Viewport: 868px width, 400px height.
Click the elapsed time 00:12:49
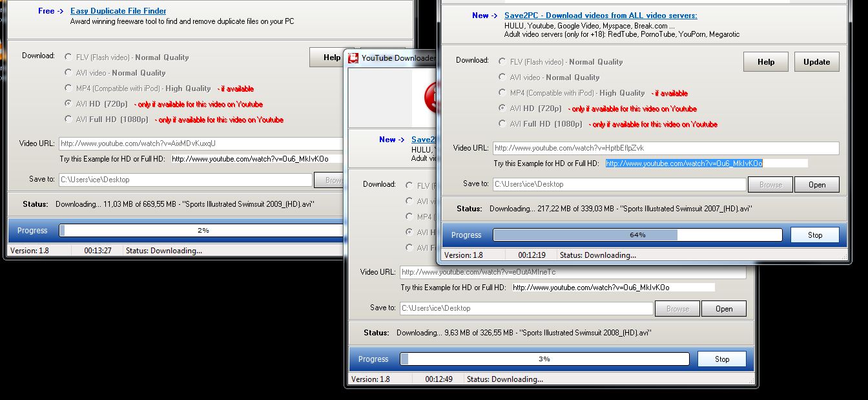439,379
